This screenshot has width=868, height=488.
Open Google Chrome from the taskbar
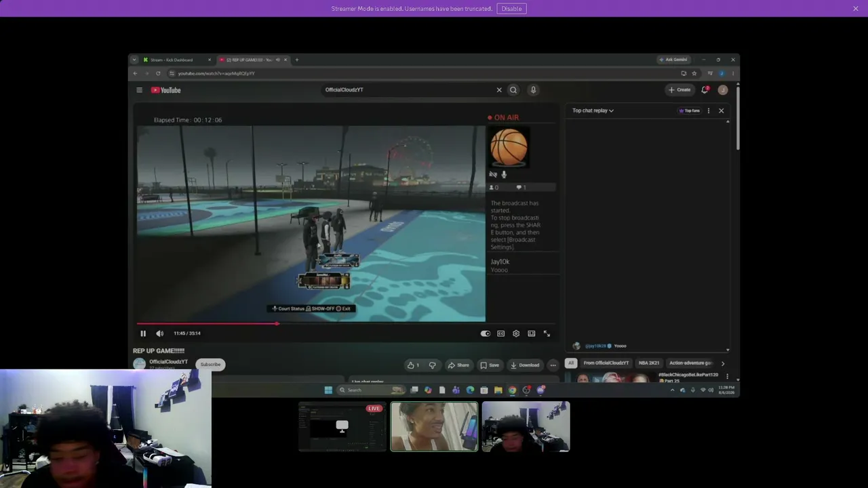click(x=512, y=390)
